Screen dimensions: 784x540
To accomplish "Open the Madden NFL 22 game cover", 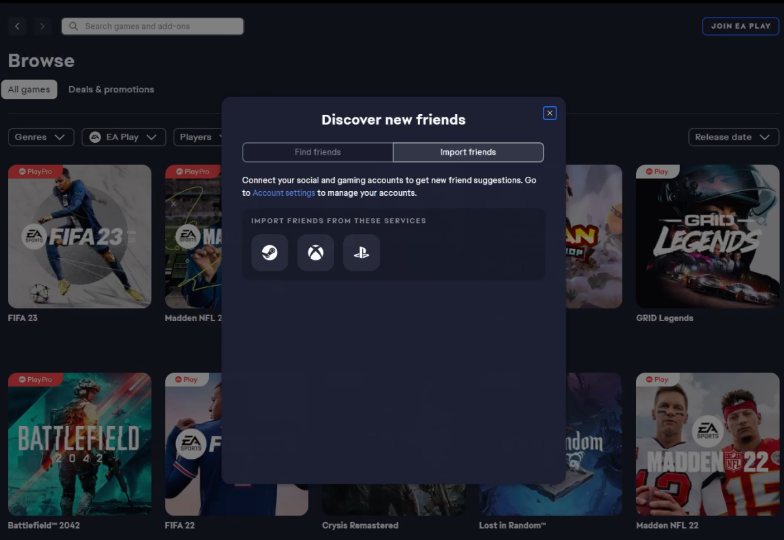I will [x=708, y=444].
